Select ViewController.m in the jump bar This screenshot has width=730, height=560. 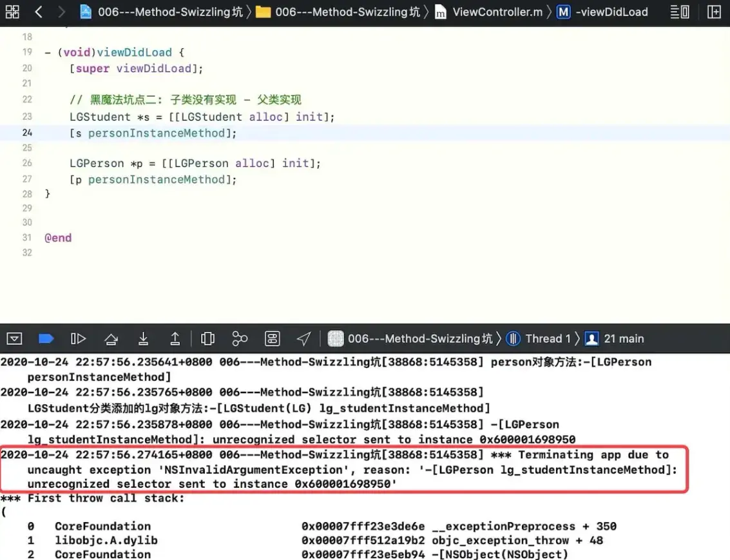pyautogui.click(x=488, y=12)
